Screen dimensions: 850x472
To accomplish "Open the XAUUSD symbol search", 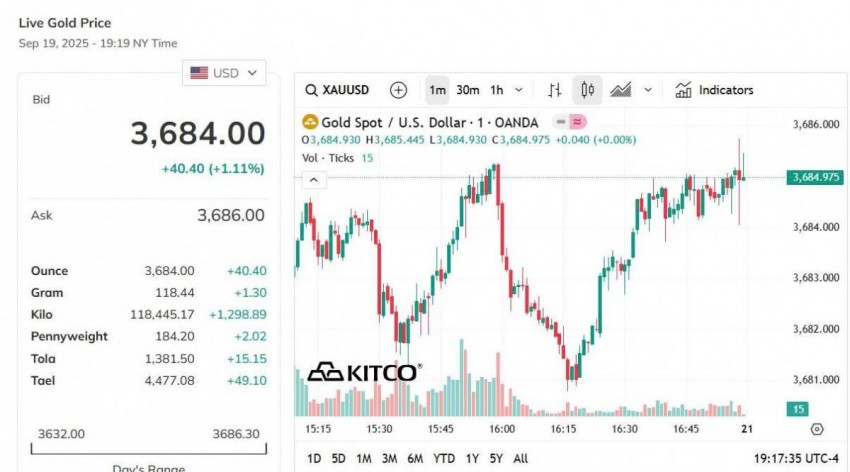I will tap(340, 90).
